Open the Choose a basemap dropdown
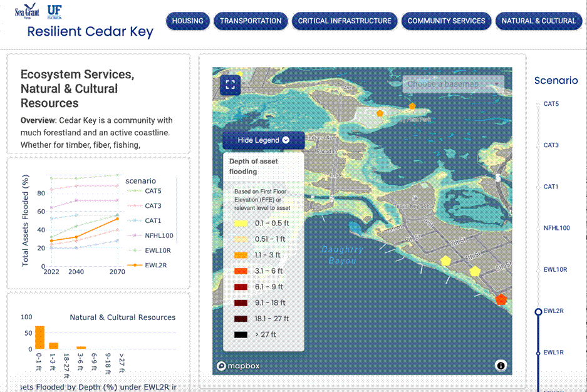 coord(454,84)
